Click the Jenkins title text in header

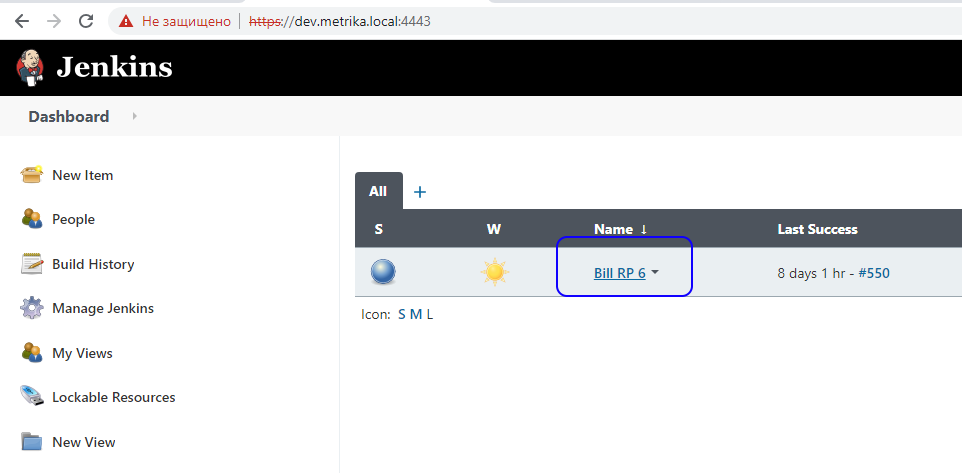(114, 67)
